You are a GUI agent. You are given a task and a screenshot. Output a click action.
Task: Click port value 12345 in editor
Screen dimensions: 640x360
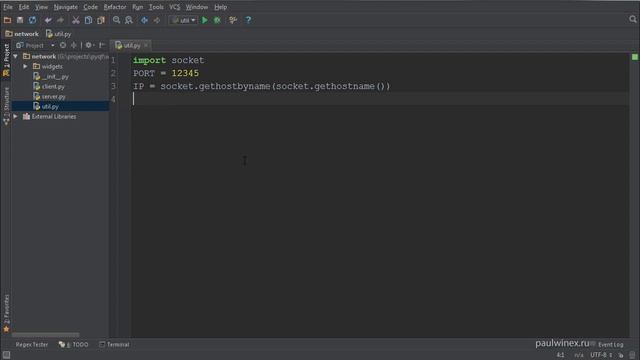pos(185,73)
